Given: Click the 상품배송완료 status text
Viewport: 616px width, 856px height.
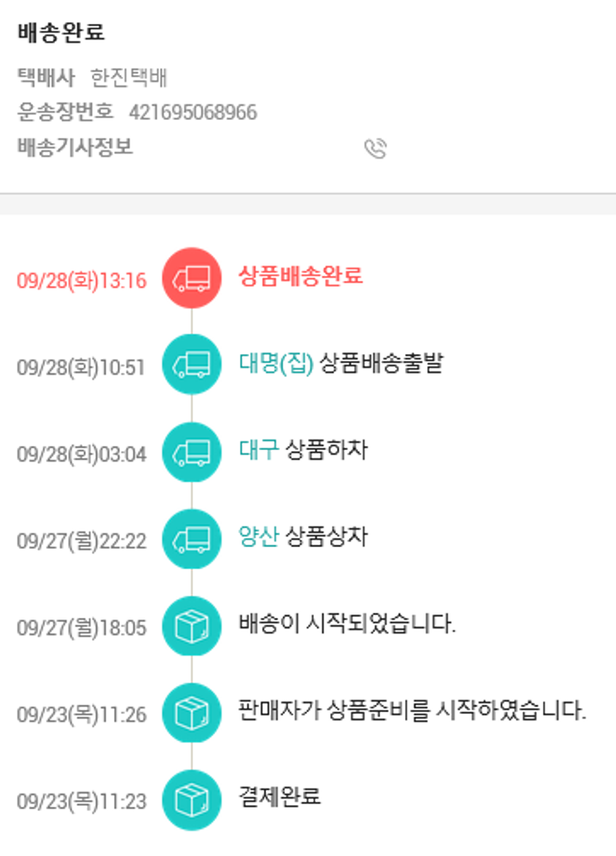Looking at the screenshot, I should tap(301, 276).
